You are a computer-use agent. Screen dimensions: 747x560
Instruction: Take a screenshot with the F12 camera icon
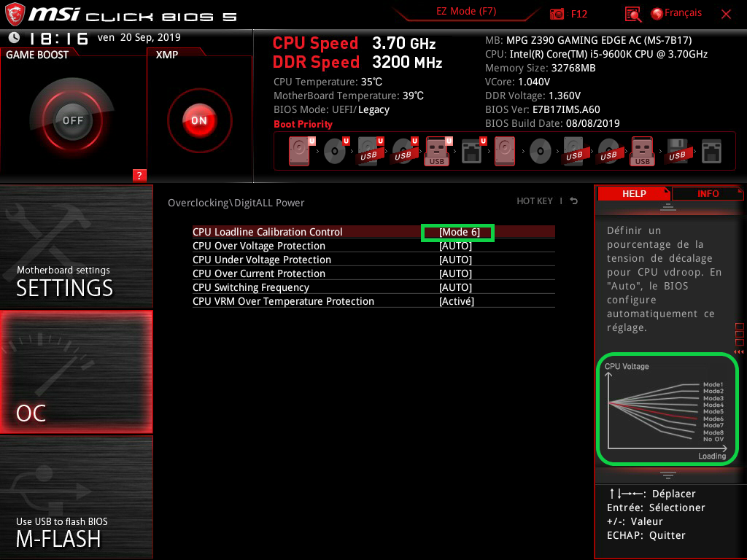coord(557,14)
